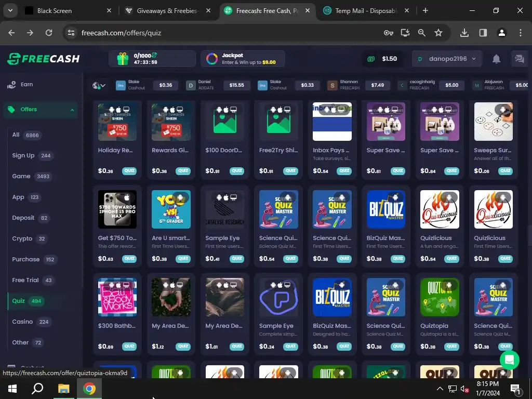The width and height of the screenshot is (532, 399).
Task: Open the Get $750 To... iPhone offer
Action: [117, 227]
